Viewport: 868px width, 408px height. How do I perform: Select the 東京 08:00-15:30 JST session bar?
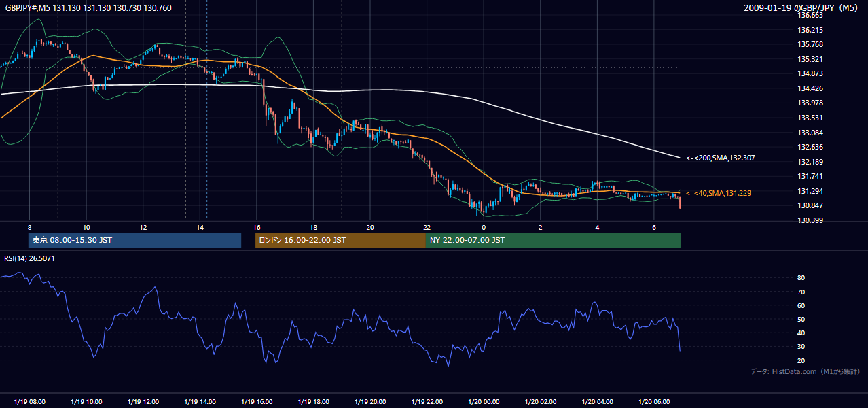click(x=134, y=240)
